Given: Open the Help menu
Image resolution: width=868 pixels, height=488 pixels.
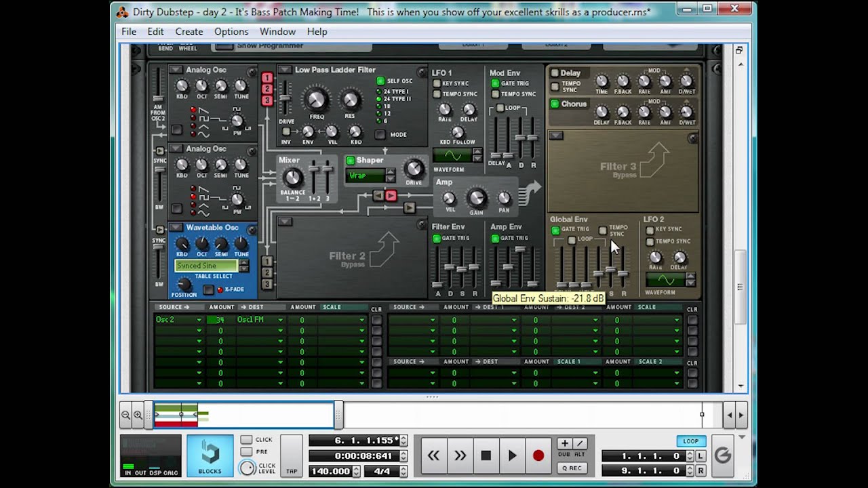Looking at the screenshot, I should 317,32.
